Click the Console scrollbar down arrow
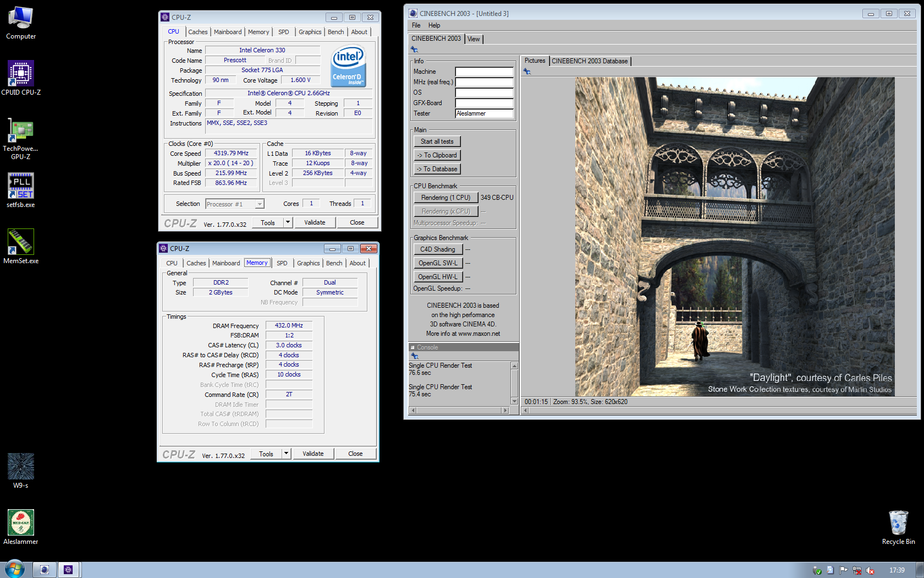 click(x=515, y=401)
